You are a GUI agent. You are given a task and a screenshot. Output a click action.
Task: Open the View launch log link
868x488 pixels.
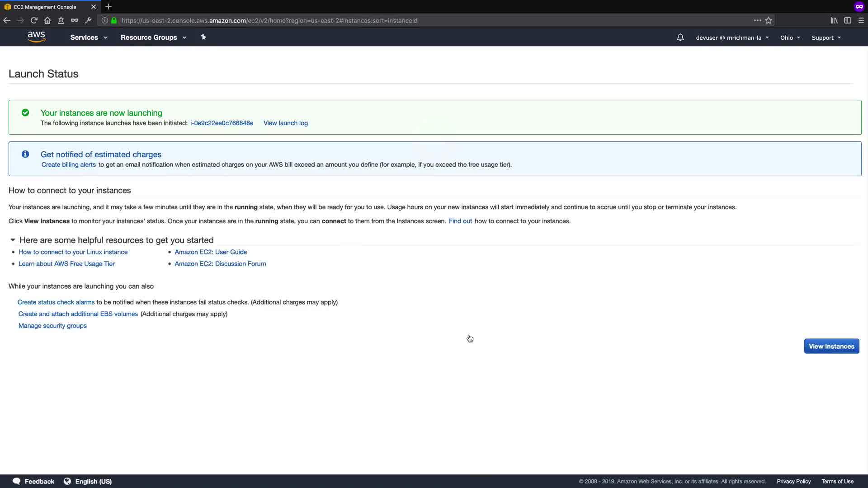coord(285,123)
